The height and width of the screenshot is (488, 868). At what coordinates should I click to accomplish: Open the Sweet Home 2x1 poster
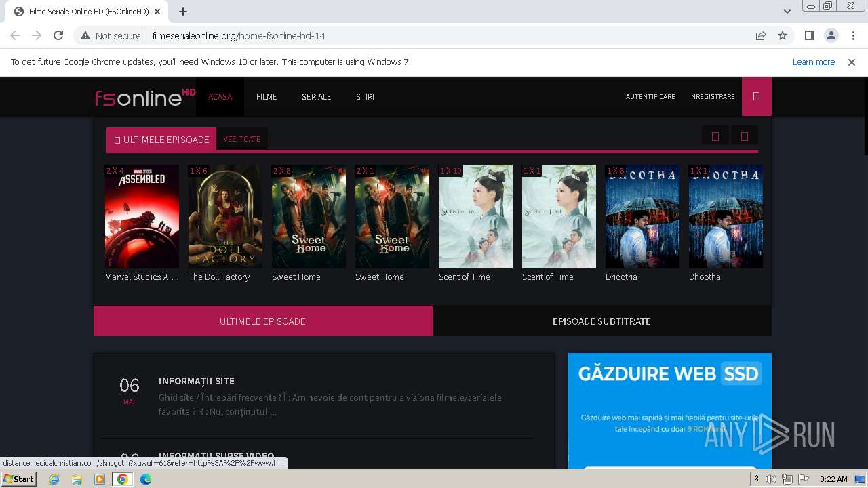[x=392, y=216]
